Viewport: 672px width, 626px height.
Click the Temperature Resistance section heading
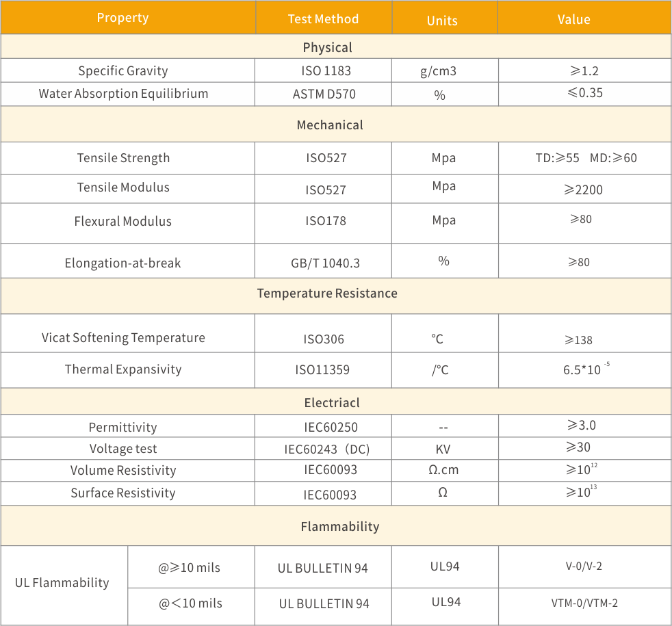327,293
